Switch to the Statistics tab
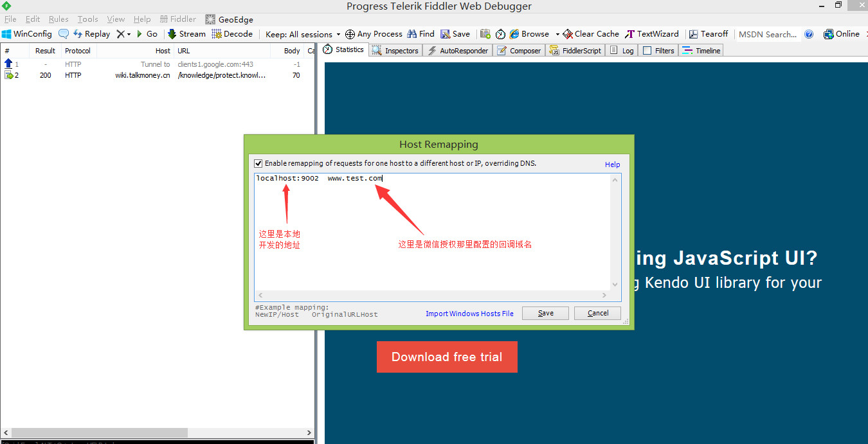The height and width of the screenshot is (444, 868). [343, 49]
